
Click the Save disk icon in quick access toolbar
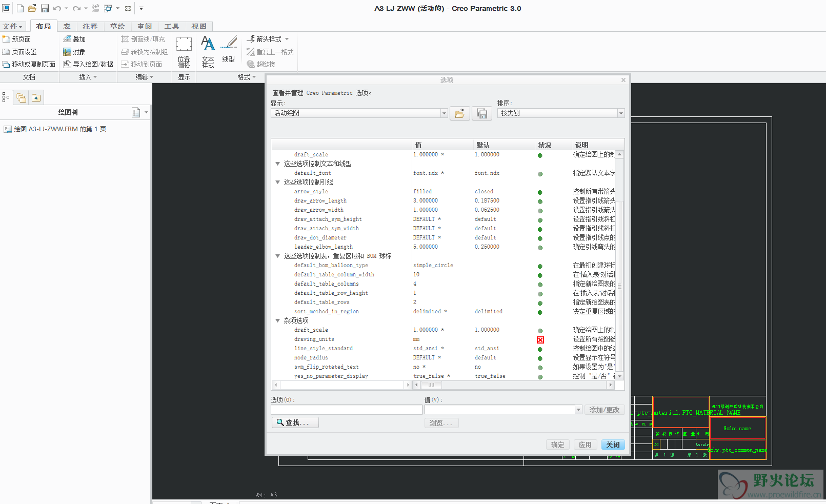coord(45,8)
